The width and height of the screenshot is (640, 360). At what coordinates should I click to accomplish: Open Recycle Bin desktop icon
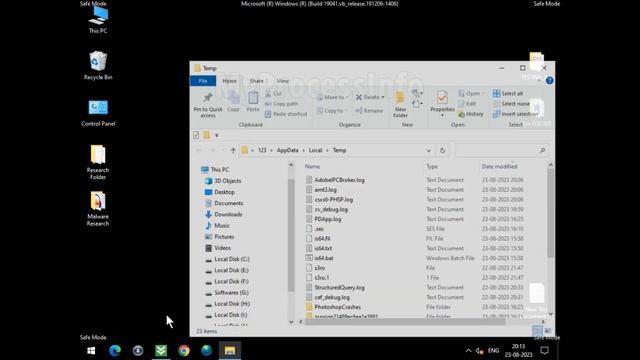(x=98, y=65)
